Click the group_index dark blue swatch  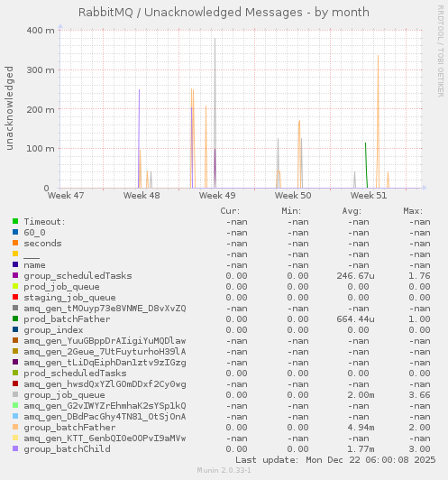tap(15, 329)
